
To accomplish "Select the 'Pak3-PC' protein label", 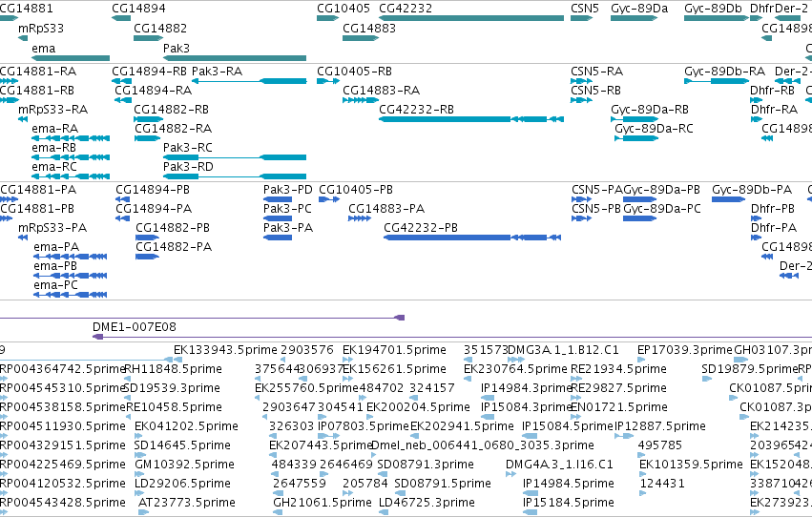I will 287,209.
